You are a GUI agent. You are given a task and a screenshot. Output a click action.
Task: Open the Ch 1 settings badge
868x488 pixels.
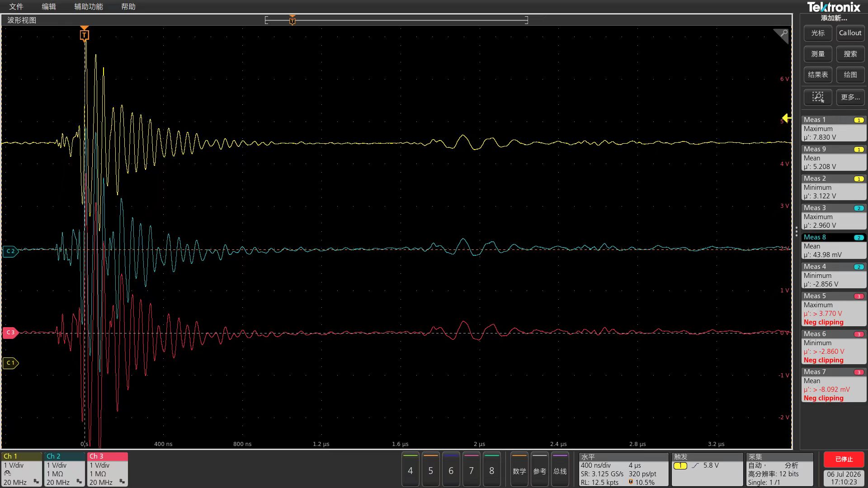[x=22, y=469]
